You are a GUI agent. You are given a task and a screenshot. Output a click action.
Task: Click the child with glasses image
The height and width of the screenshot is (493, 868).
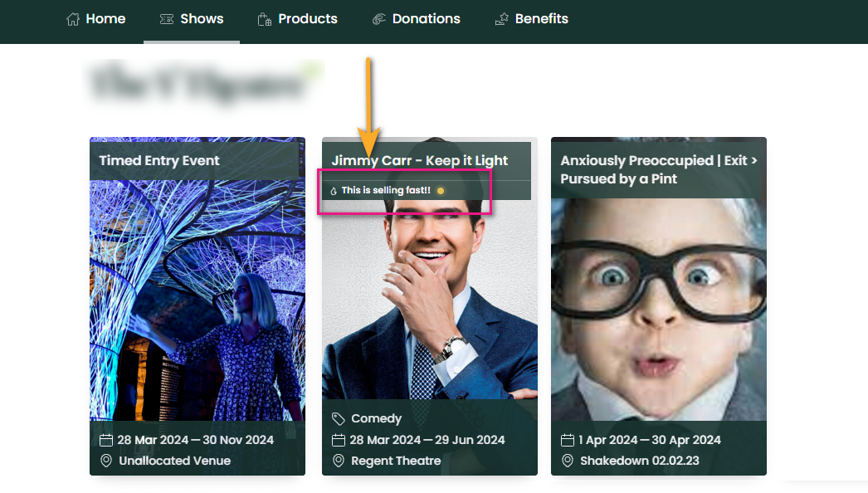point(658,310)
